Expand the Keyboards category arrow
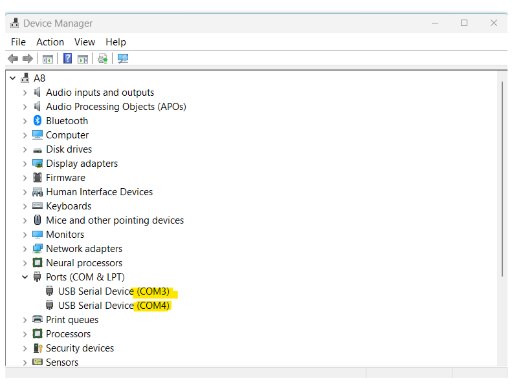The image size is (524, 389). (25, 206)
